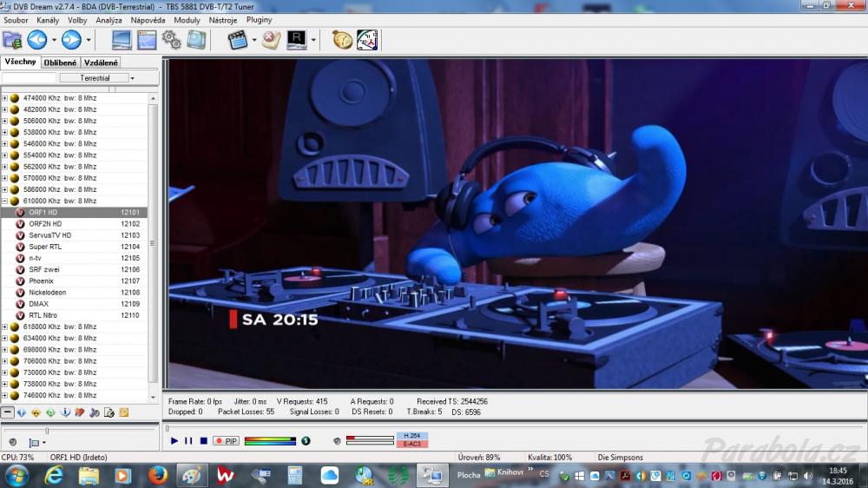Select the Všechny tab

(x=21, y=62)
